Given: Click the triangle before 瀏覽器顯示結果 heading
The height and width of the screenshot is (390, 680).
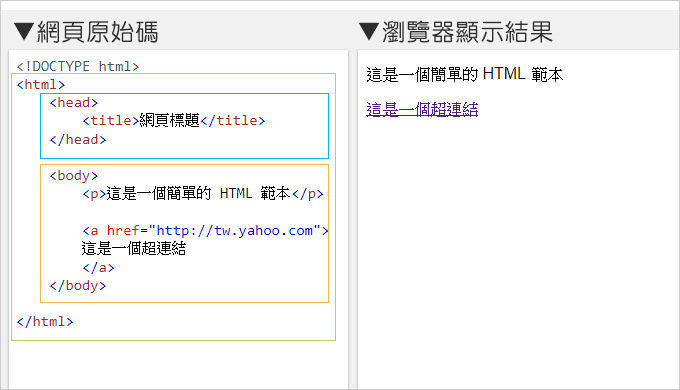Looking at the screenshot, I should coord(369,32).
